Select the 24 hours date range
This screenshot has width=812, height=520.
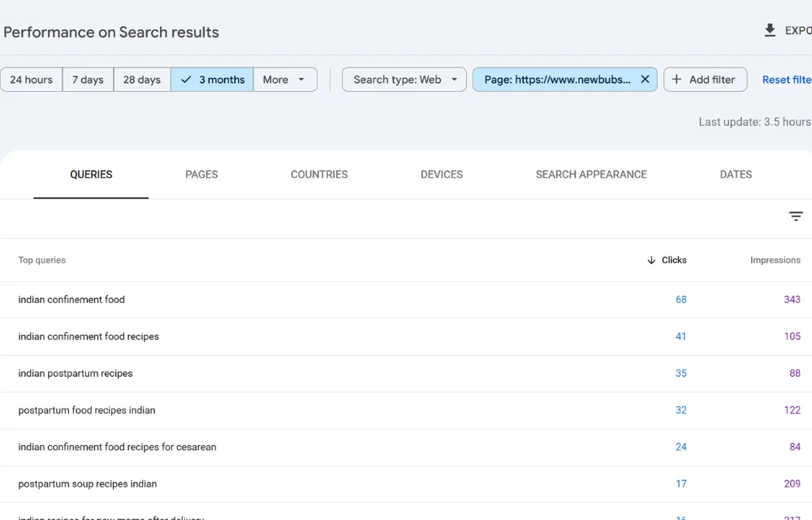coord(32,79)
